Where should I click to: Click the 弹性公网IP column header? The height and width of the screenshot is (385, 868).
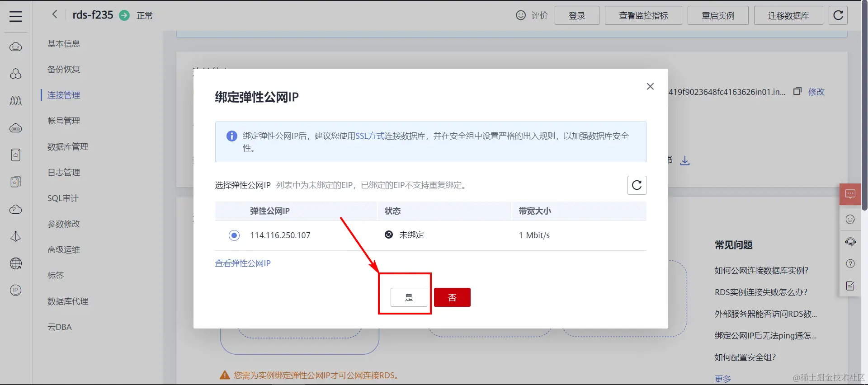click(270, 211)
